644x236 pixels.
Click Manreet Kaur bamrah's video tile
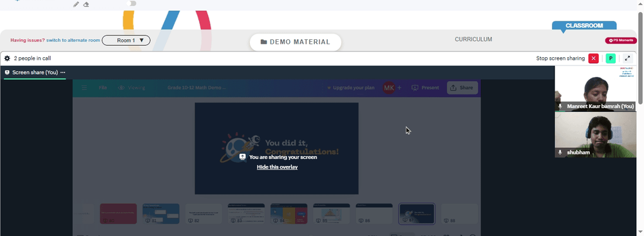pyautogui.click(x=595, y=89)
